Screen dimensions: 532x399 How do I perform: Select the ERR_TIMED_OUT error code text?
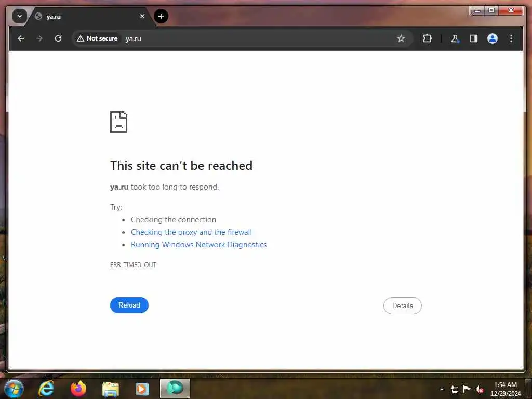(x=133, y=264)
